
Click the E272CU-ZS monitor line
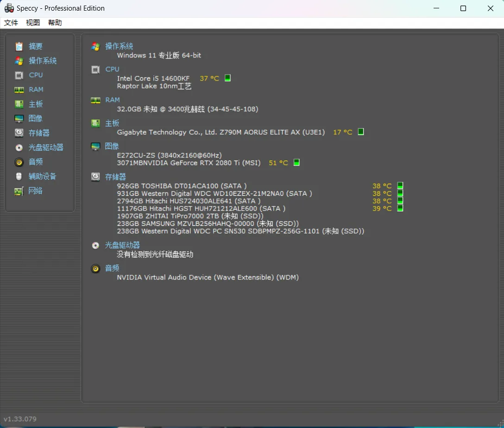coord(170,155)
